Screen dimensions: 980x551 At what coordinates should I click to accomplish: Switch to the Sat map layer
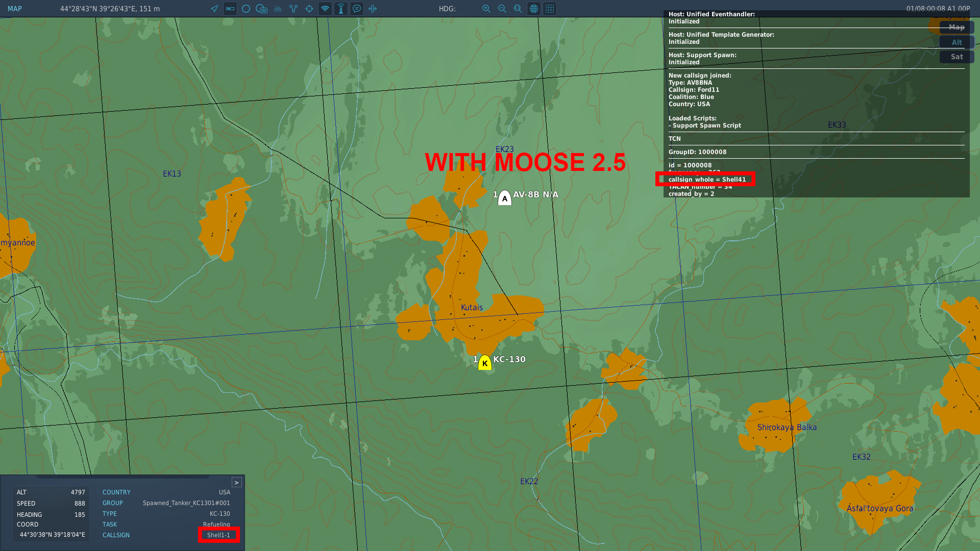click(956, 57)
